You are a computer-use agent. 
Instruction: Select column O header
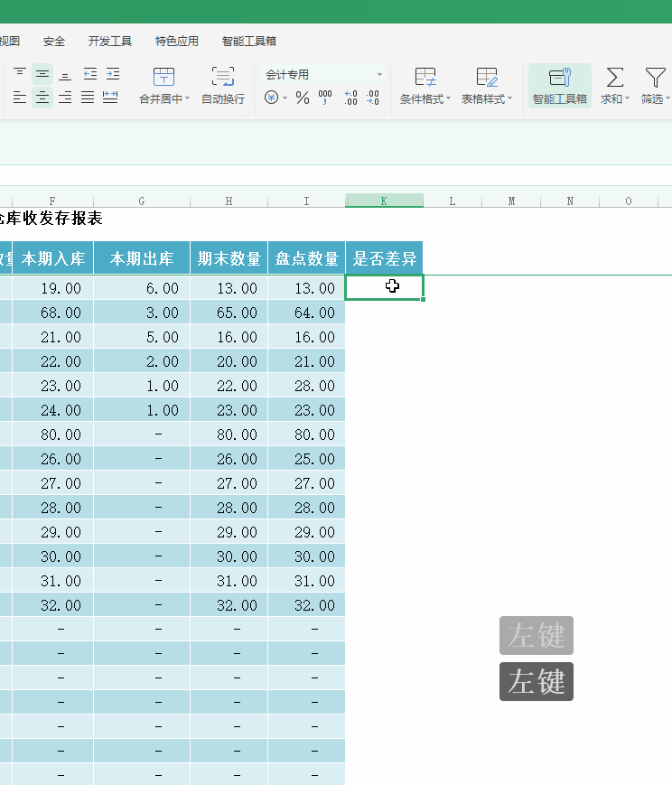tap(629, 201)
